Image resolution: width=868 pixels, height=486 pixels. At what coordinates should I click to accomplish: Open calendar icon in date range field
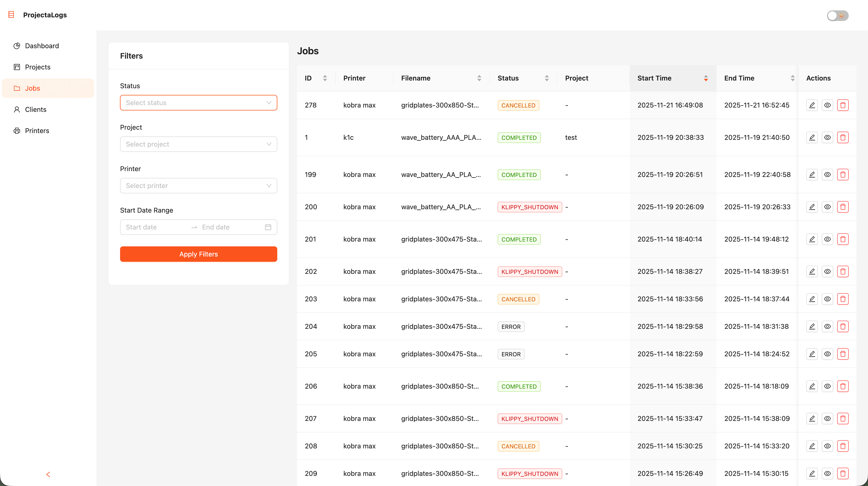(268, 227)
